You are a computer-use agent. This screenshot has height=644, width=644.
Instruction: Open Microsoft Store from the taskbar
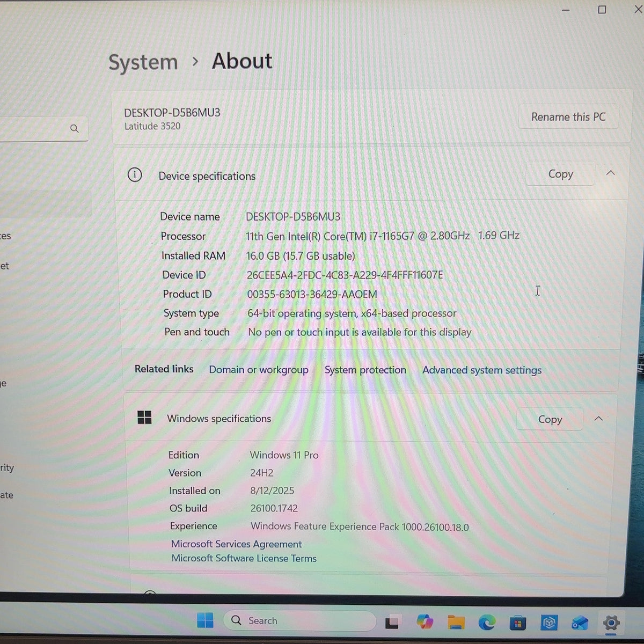[x=518, y=623]
